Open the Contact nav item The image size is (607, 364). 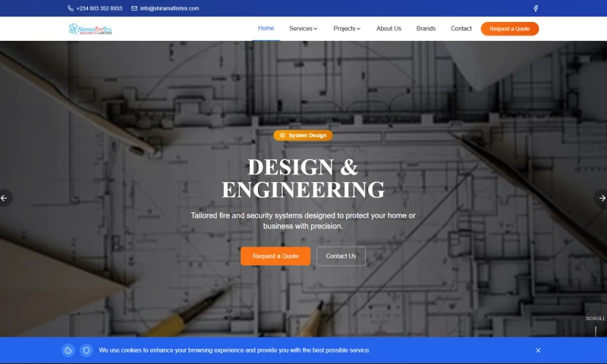coord(461,29)
